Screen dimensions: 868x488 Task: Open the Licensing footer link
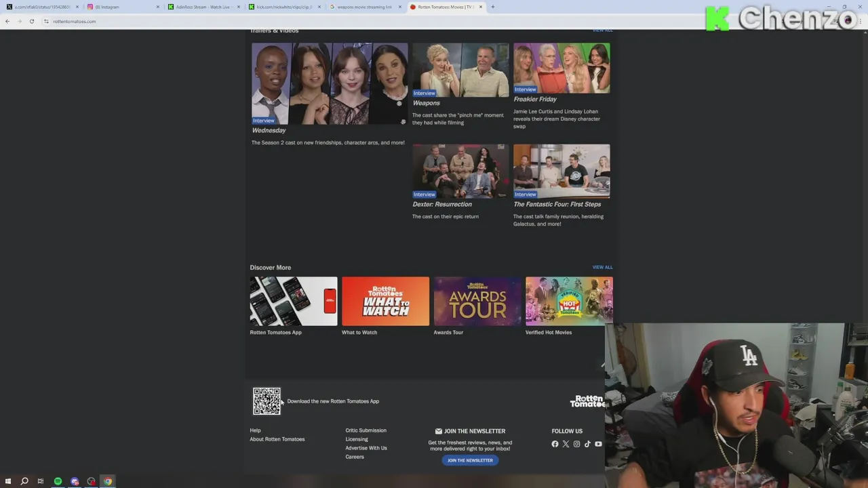click(x=357, y=439)
